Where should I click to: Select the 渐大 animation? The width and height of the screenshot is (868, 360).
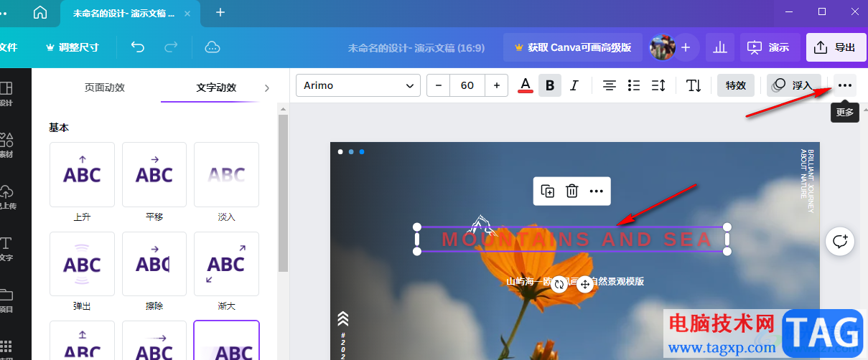pos(226,264)
